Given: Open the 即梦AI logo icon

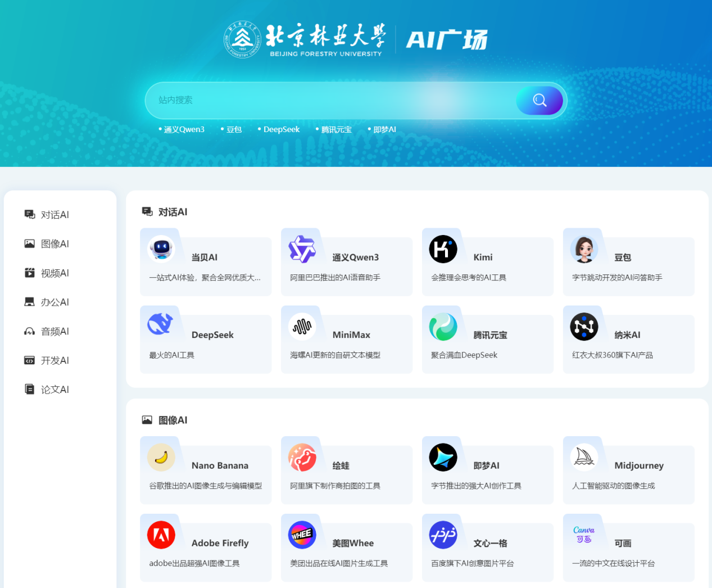Looking at the screenshot, I should 443,458.
